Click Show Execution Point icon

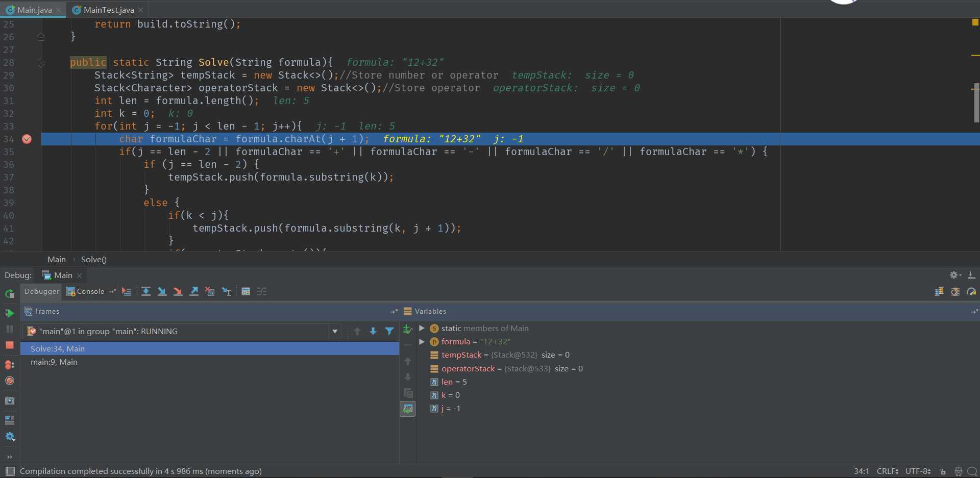coord(127,291)
